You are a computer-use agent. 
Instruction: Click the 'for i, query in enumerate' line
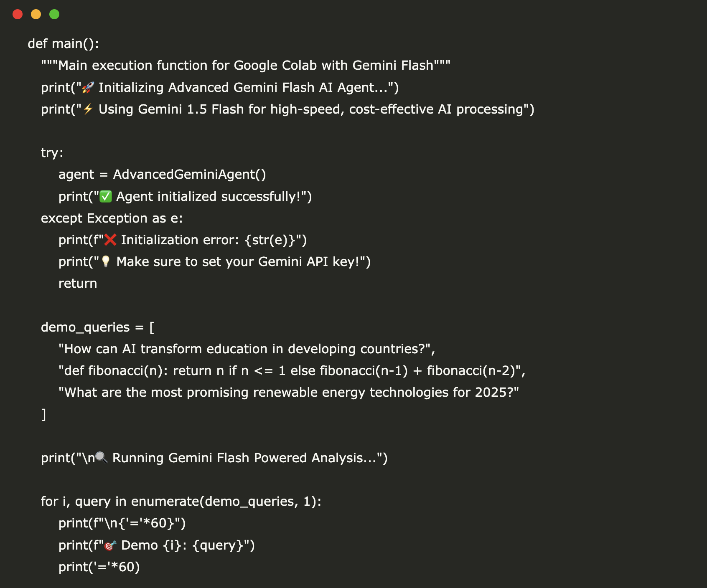click(181, 502)
